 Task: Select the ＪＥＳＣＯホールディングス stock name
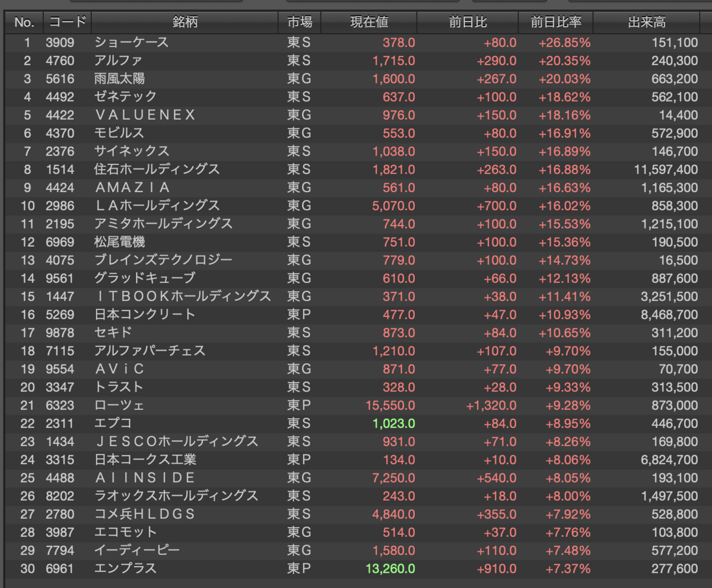176,441
